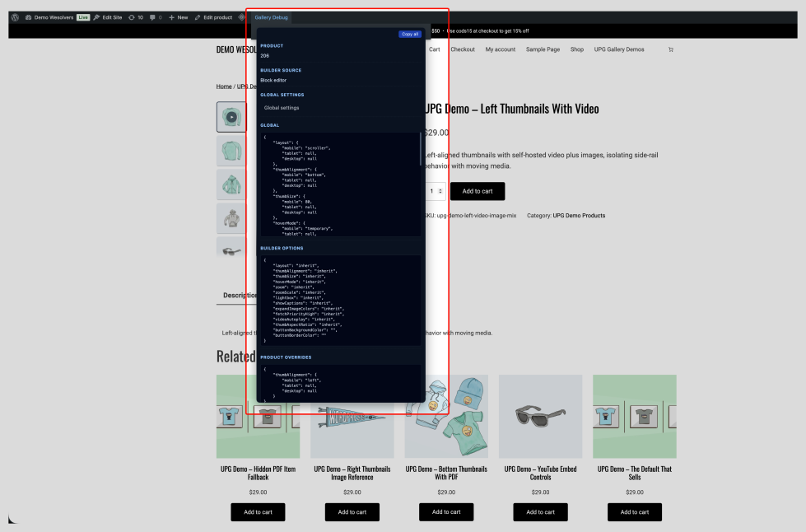
Task: Open Demo Wesolvers site menu in admin bar
Action: click(x=49, y=17)
